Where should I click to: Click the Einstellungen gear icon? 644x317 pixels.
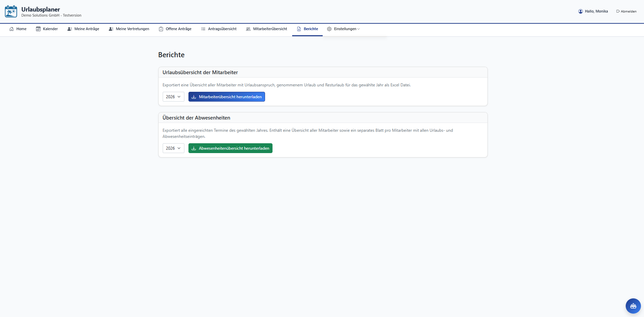(x=329, y=29)
